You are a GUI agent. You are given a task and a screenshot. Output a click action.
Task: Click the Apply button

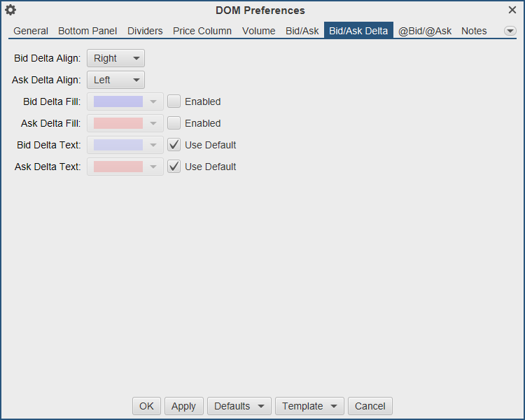[183, 406]
